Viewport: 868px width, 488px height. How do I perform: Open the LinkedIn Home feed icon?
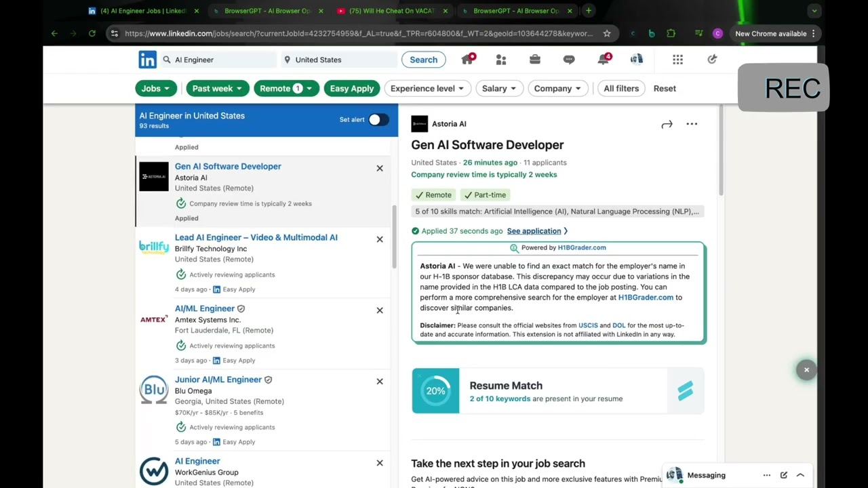coord(468,60)
